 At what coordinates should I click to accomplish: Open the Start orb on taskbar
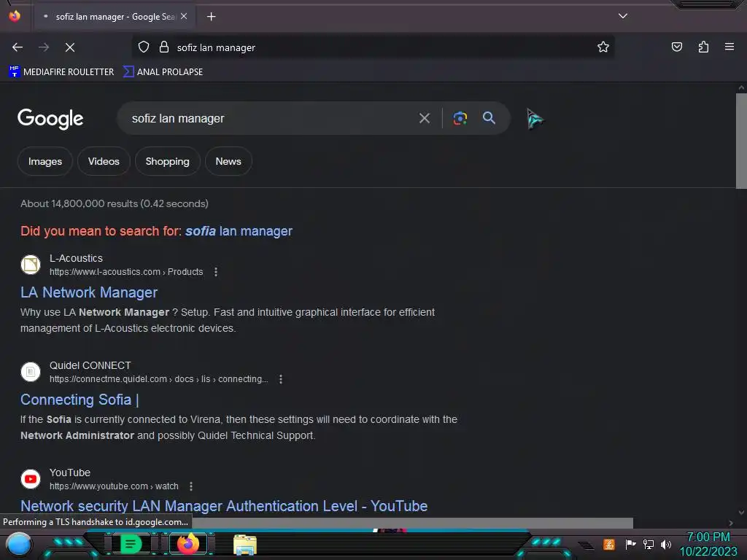point(19,544)
